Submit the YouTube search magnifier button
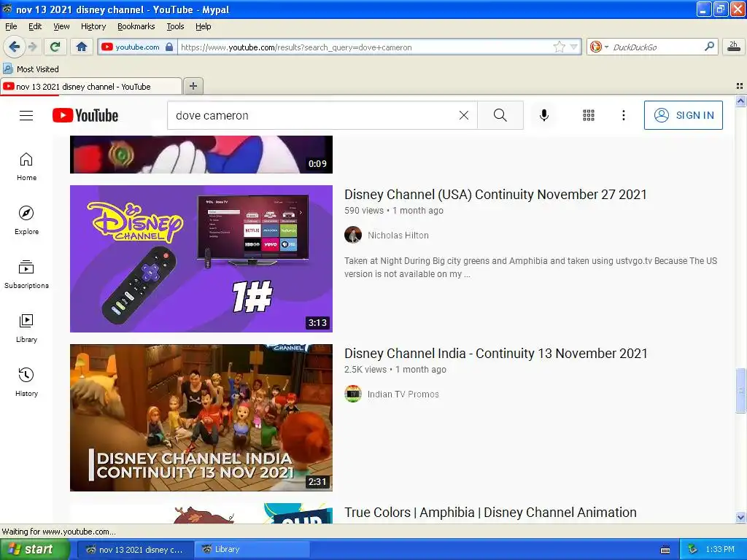 (x=500, y=115)
